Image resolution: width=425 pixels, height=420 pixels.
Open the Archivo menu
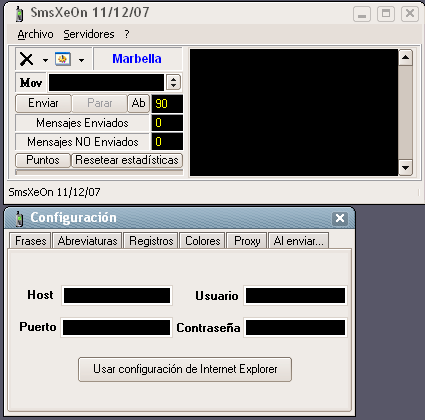point(35,34)
